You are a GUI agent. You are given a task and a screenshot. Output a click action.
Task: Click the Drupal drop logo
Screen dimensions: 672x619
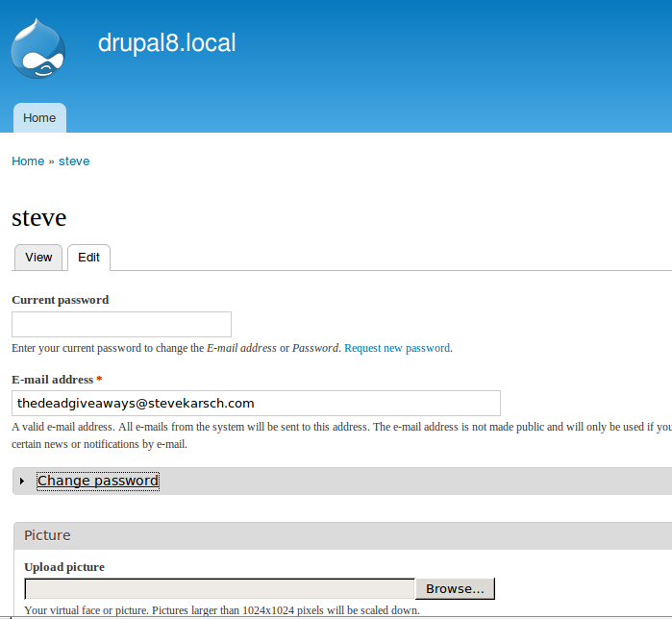(38, 48)
